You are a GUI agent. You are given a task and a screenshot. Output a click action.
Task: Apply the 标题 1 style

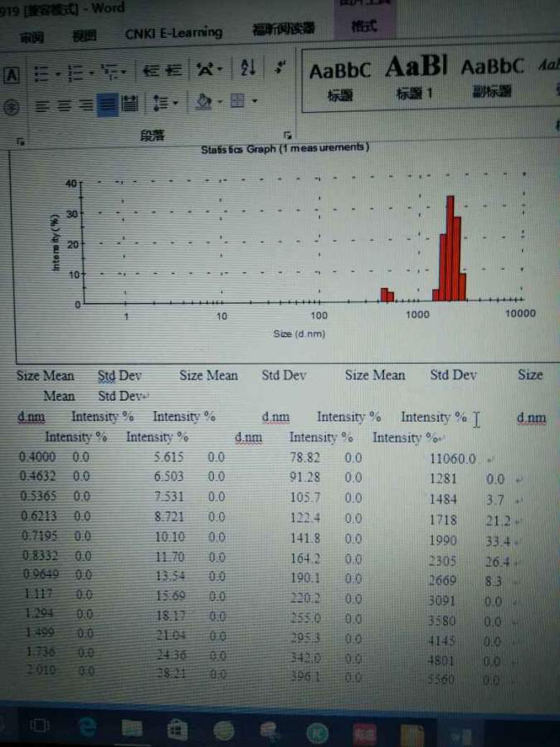[416, 78]
